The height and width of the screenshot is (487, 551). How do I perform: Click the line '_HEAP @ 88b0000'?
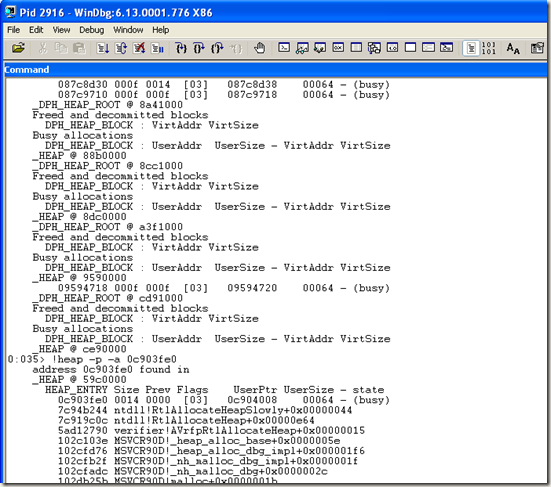[x=79, y=156]
